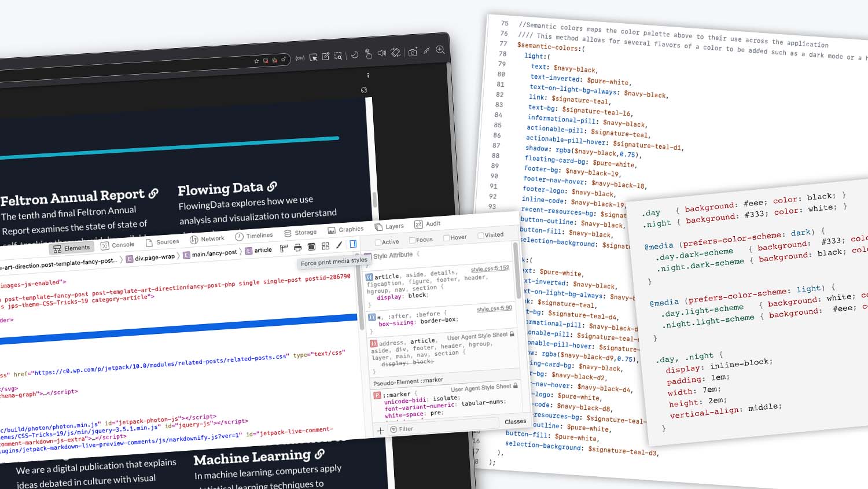Toggle dark mode moon icon
Screen dimensions: 868x489
tap(355, 54)
